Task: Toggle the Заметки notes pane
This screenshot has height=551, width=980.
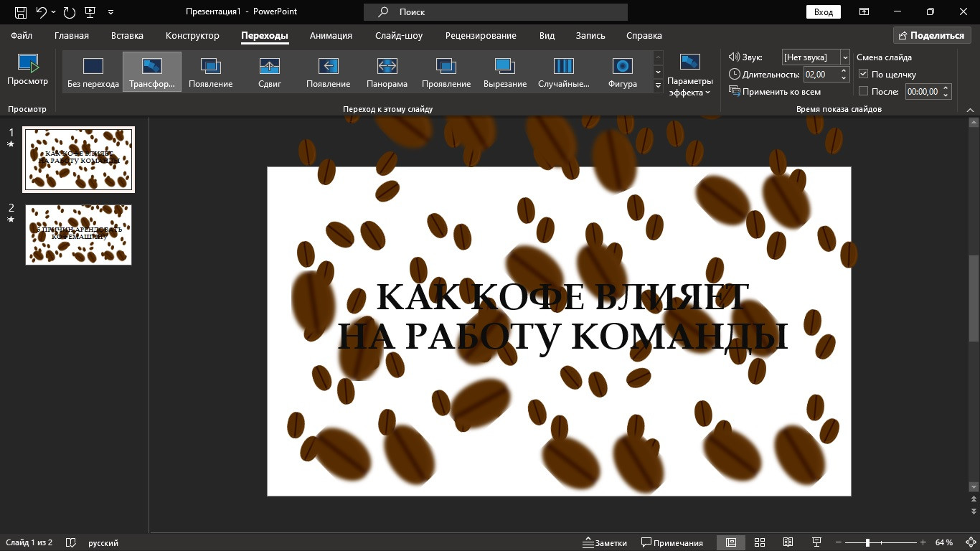Action: pos(605,542)
